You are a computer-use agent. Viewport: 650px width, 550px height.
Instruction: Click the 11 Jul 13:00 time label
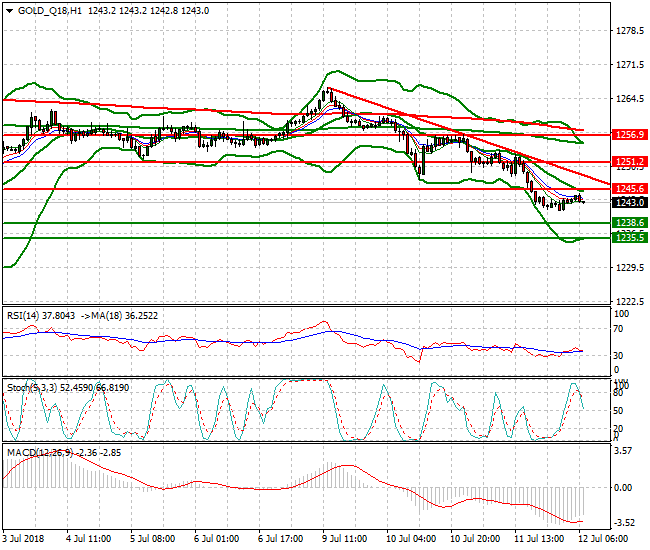tap(539, 539)
